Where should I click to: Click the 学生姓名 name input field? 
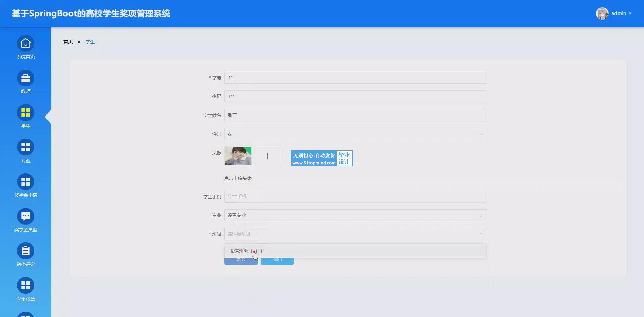point(355,115)
